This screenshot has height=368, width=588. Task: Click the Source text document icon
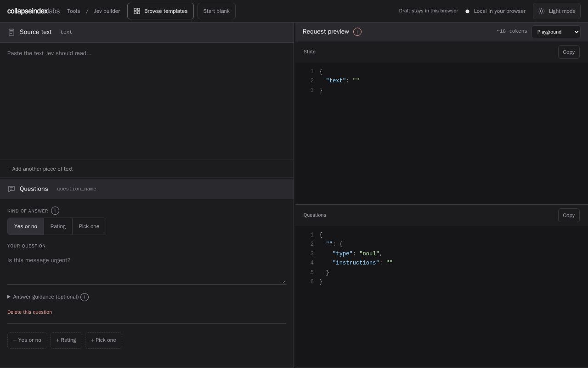(x=11, y=32)
